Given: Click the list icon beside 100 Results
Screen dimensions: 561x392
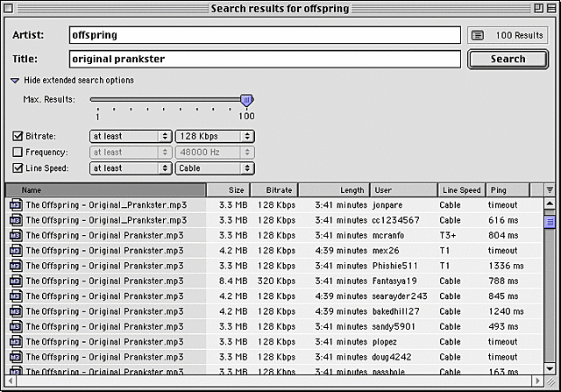Looking at the screenshot, I should click(478, 35).
